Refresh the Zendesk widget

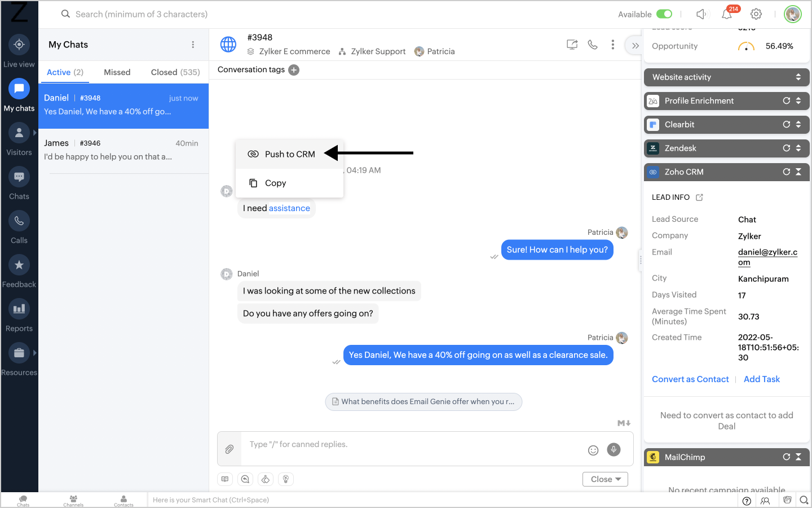[x=787, y=148]
